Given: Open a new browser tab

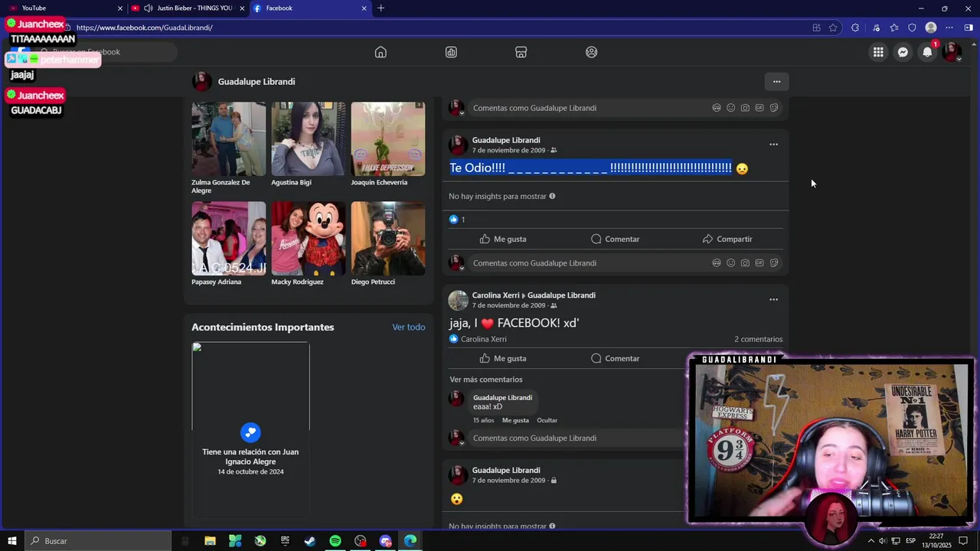Looking at the screenshot, I should [381, 8].
